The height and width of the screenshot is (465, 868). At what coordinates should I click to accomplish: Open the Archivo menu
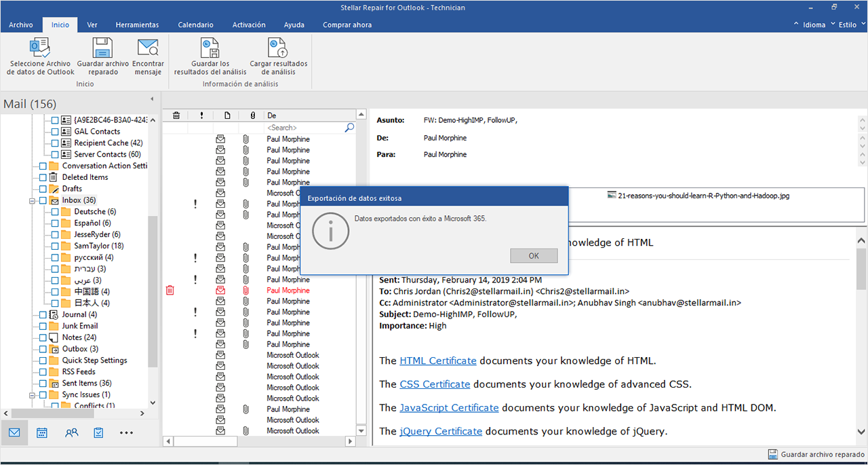coord(21,24)
